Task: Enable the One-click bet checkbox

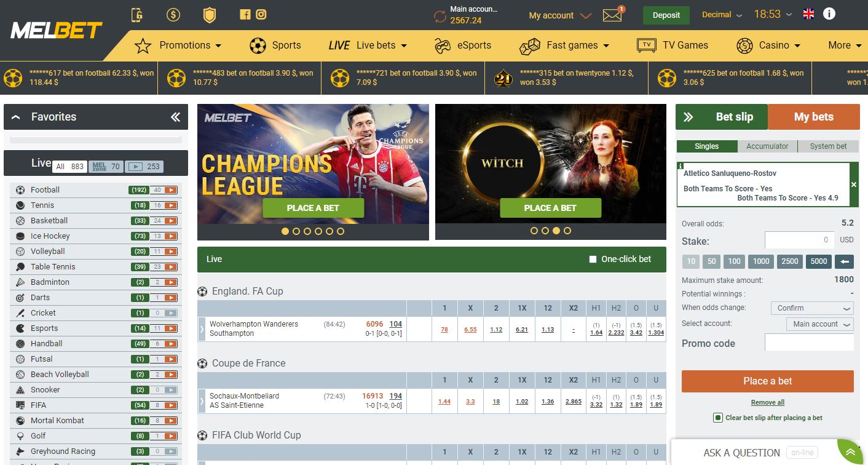Action: pos(593,260)
